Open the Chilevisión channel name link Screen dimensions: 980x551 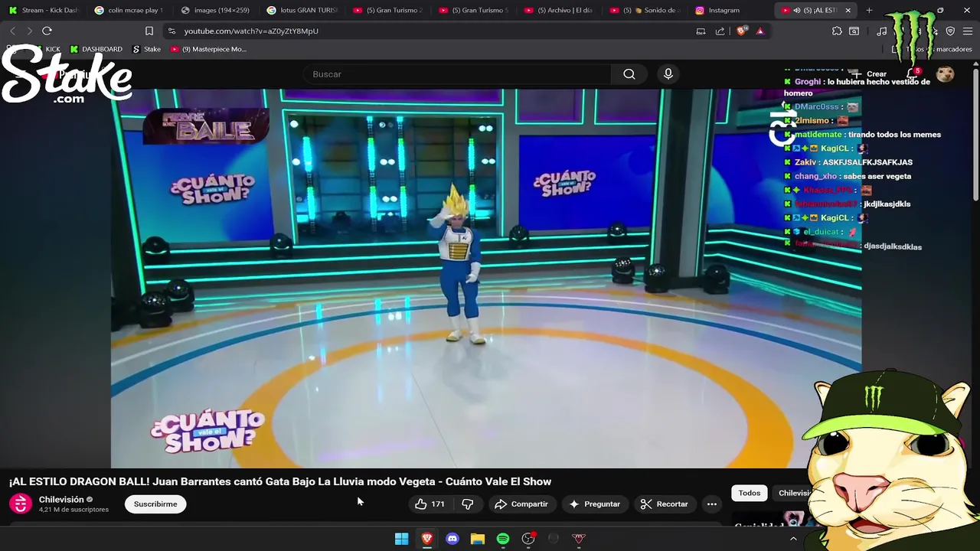pos(61,500)
